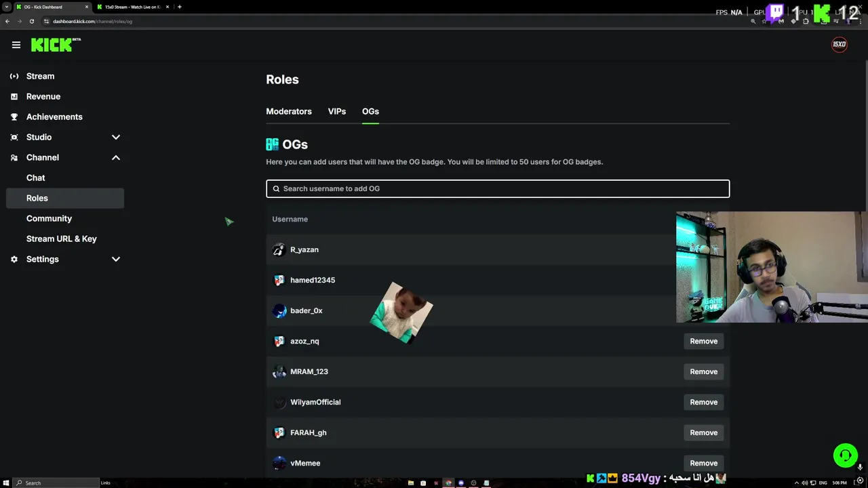Click azoz_nq's avatar
This screenshot has width=868, height=488.
[279, 341]
